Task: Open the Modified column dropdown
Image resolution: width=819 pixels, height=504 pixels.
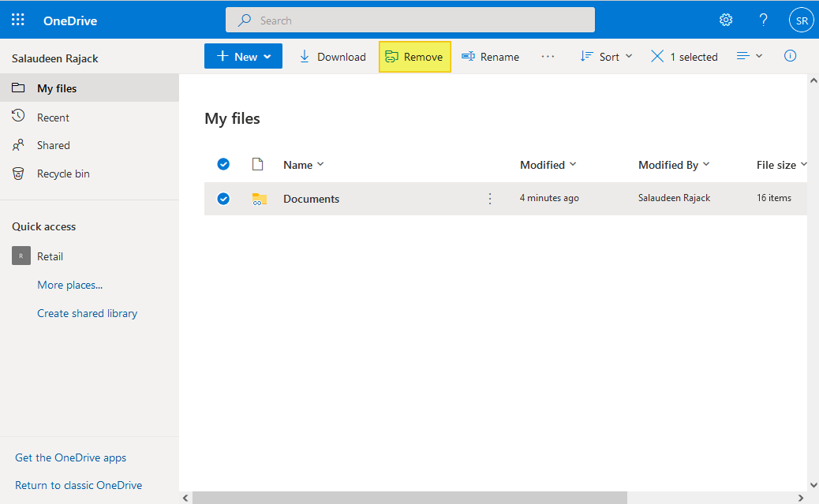Action: [x=548, y=164]
